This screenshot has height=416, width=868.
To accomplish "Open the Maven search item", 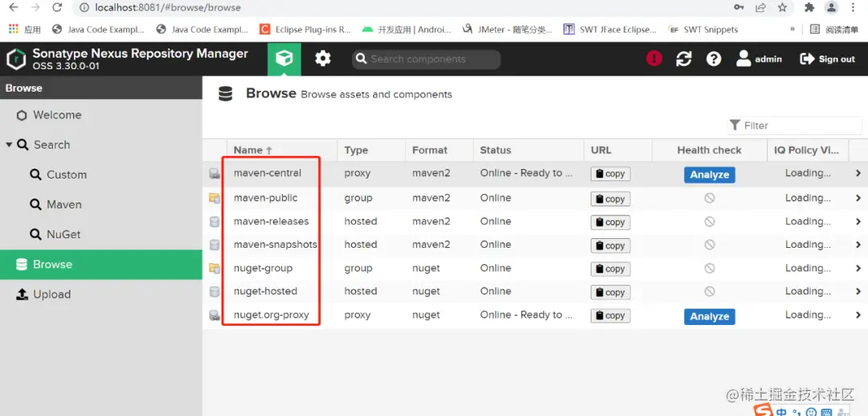I will 100,205.
